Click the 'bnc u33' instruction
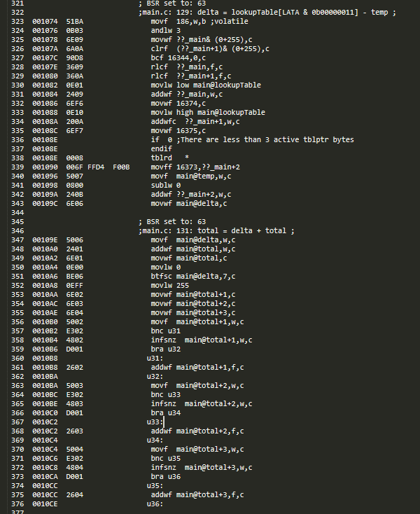 pos(165,395)
